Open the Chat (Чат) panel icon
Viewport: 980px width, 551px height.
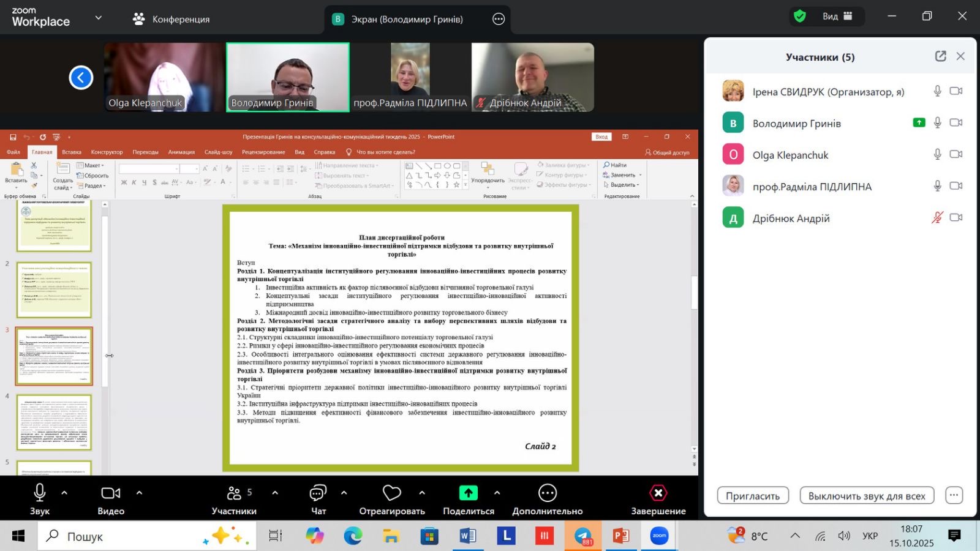pyautogui.click(x=318, y=493)
